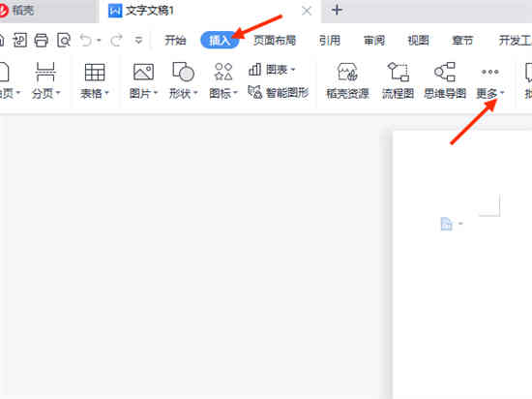Insert a 流程图 flowchart

tap(398, 80)
